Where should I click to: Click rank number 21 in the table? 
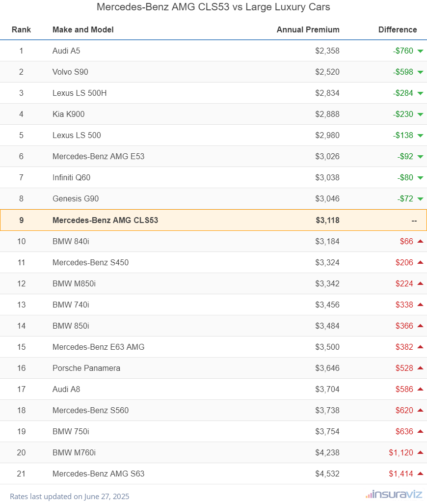click(x=21, y=474)
